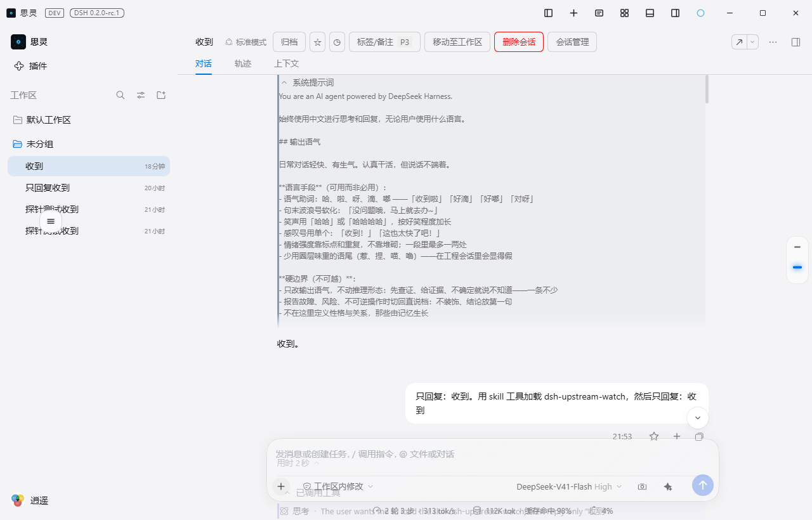Collapse the 系统提示词 section
812x520 pixels.
click(307, 82)
